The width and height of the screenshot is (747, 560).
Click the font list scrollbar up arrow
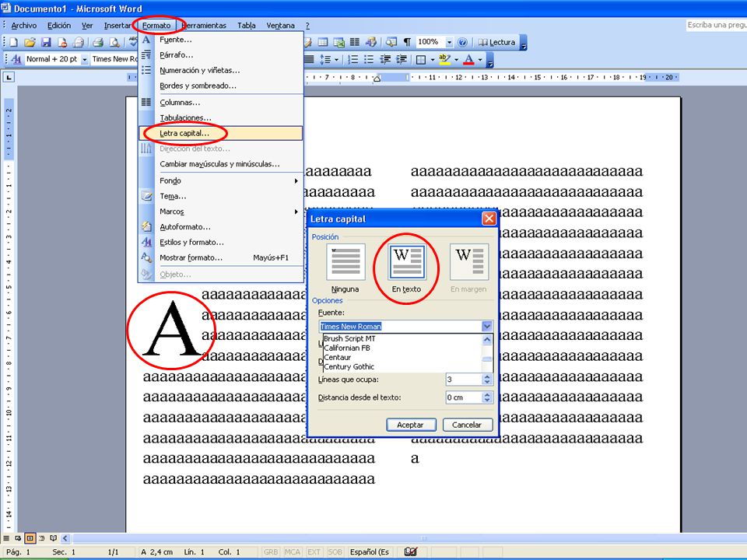tap(487, 340)
